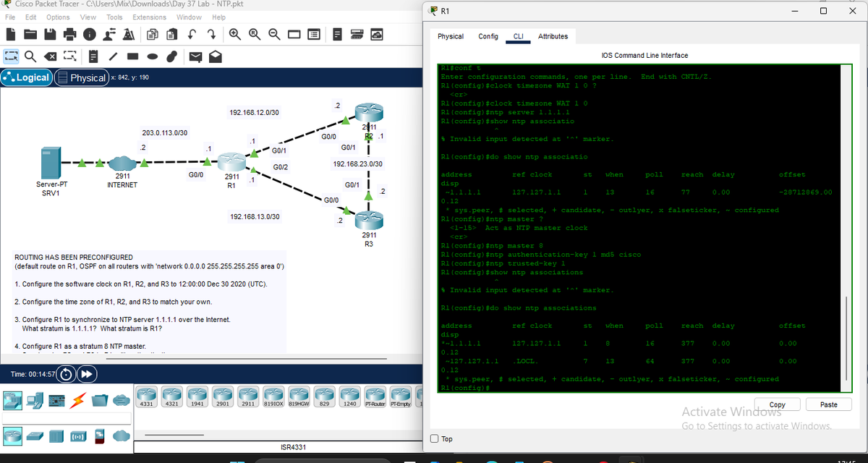The height and width of the screenshot is (463, 868).
Task: Open the View Command Log icon
Action: click(x=337, y=34)
